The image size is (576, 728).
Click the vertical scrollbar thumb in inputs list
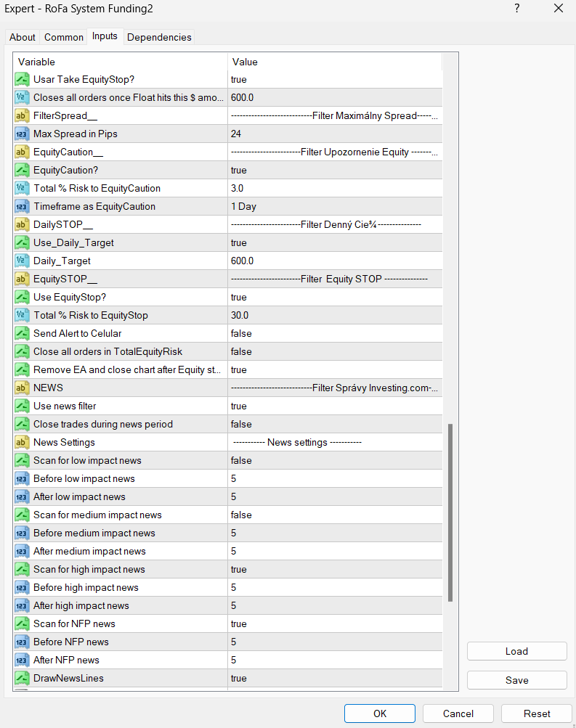click(450, 512)
